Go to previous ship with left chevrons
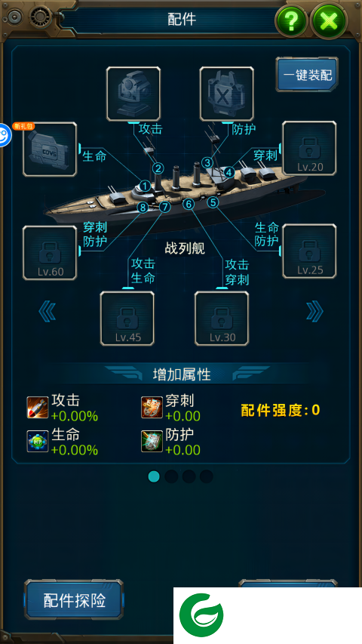362x644 pixels. coord(48,312)
